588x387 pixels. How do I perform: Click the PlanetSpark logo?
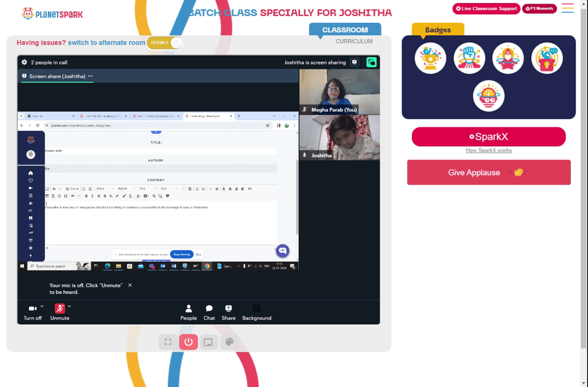(52, 14)
